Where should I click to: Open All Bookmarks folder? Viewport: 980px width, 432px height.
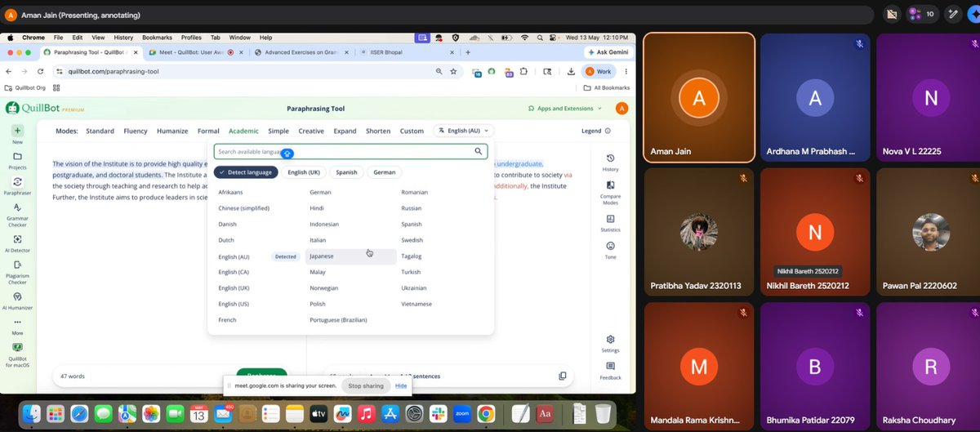(x=607, y=87)
